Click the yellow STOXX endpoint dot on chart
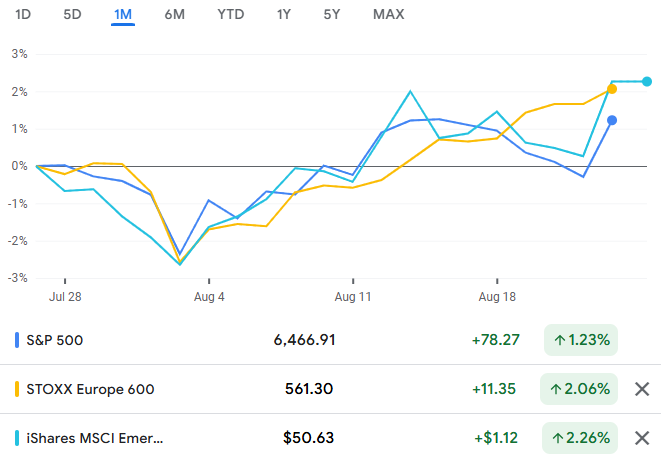Screen dimensions: 661x454 [x=612, y=89]
